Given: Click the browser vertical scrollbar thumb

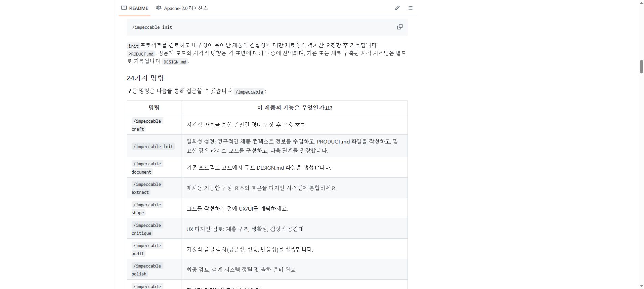Looking at the screenshot, I should click(641, 67).
